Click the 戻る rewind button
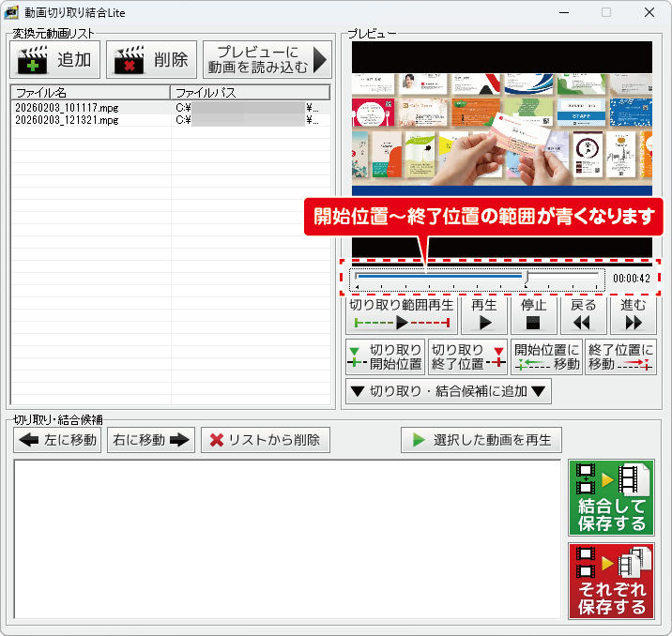 coord(583,314)
